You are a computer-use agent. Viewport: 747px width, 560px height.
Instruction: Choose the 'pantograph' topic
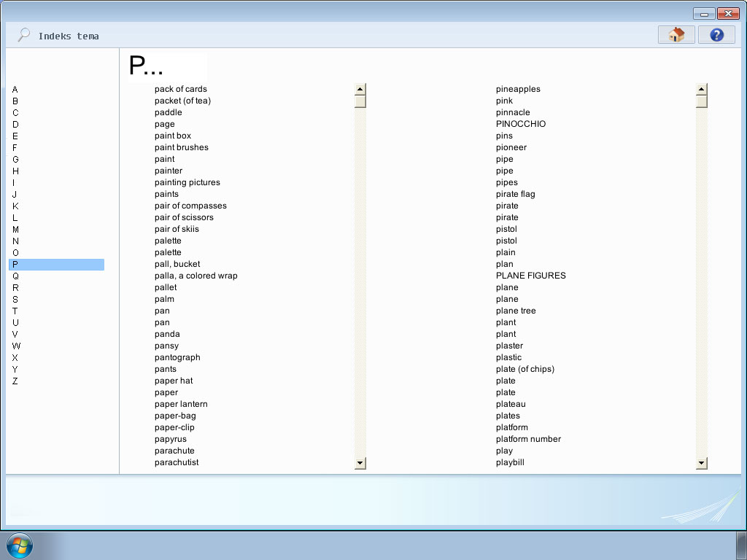[177, 357]
